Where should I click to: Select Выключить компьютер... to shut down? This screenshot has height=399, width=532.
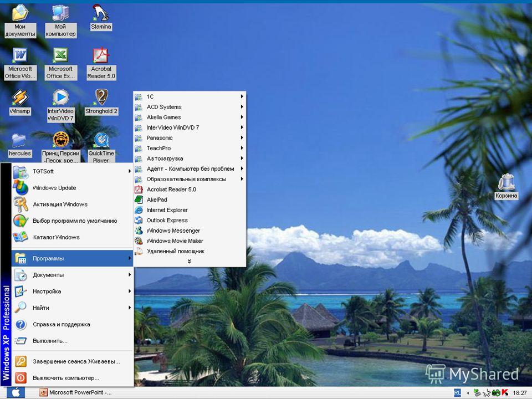(x=72, y=377)
